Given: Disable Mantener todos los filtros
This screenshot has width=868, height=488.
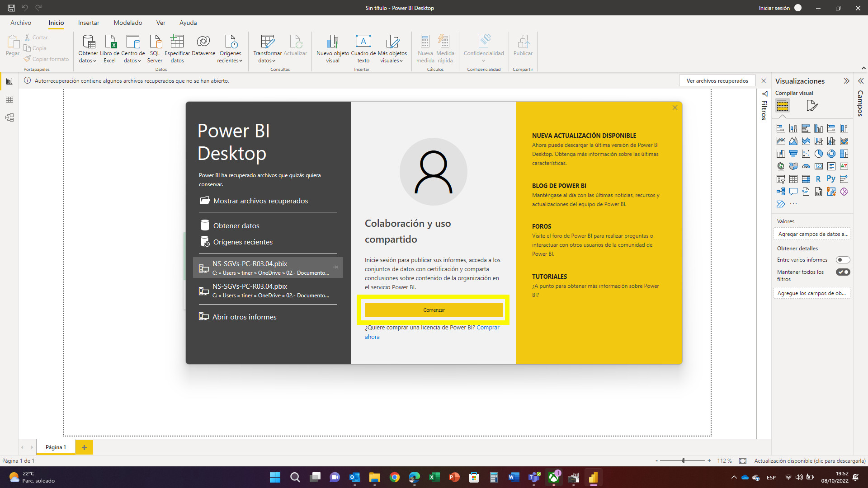Looking at the screenshot, I should 843,272.
